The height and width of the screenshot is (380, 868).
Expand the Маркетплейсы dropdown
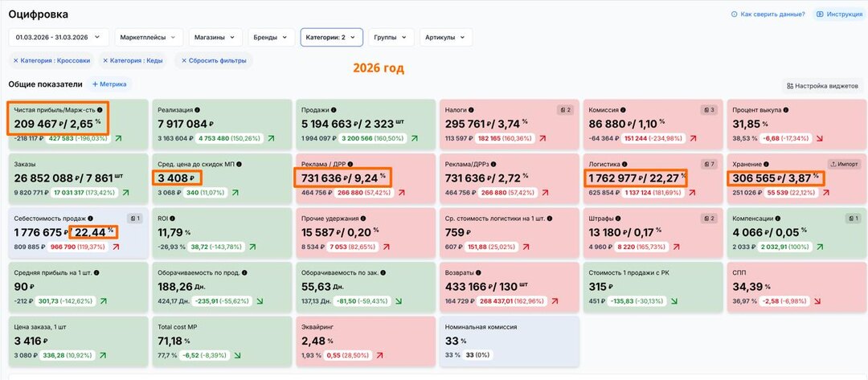pos(149,38)
